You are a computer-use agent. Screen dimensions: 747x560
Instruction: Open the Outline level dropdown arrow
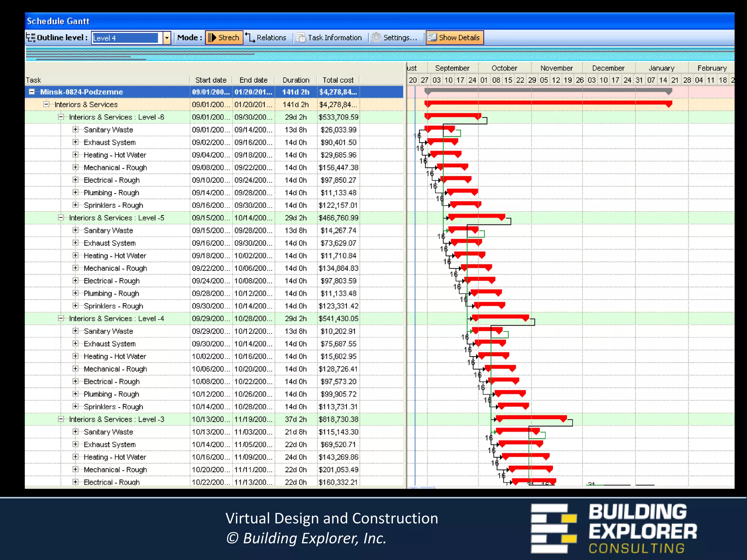coord(167,38)
